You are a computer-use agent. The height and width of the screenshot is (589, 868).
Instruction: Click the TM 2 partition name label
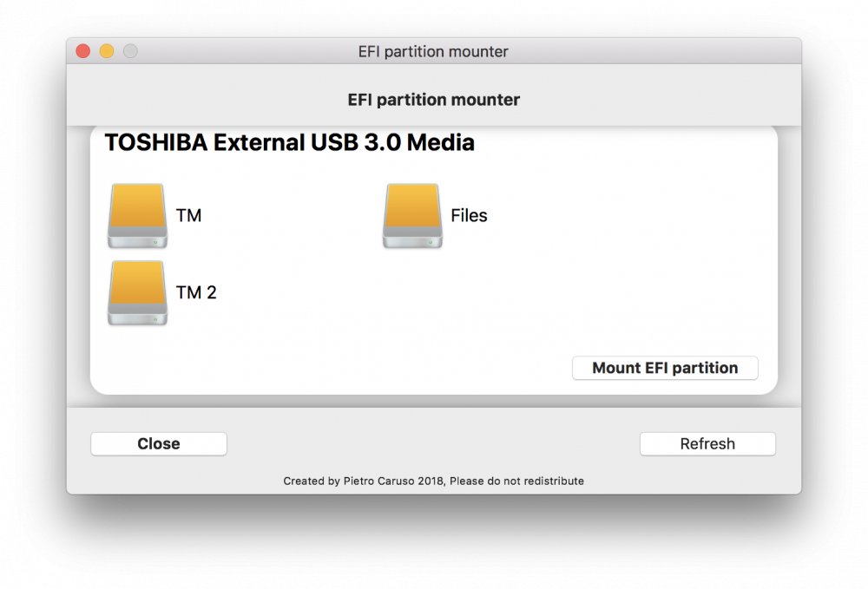click(x=196, y=292)
